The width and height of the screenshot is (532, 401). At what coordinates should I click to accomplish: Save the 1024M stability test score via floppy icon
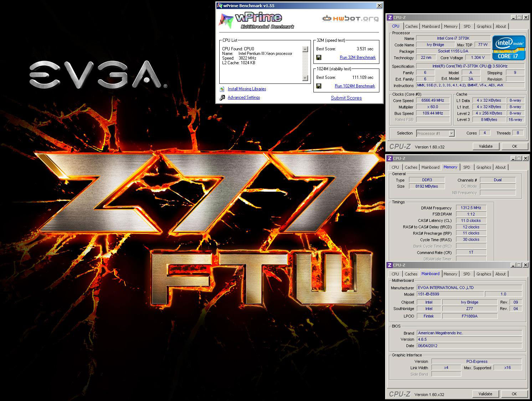tap(319, 86)
